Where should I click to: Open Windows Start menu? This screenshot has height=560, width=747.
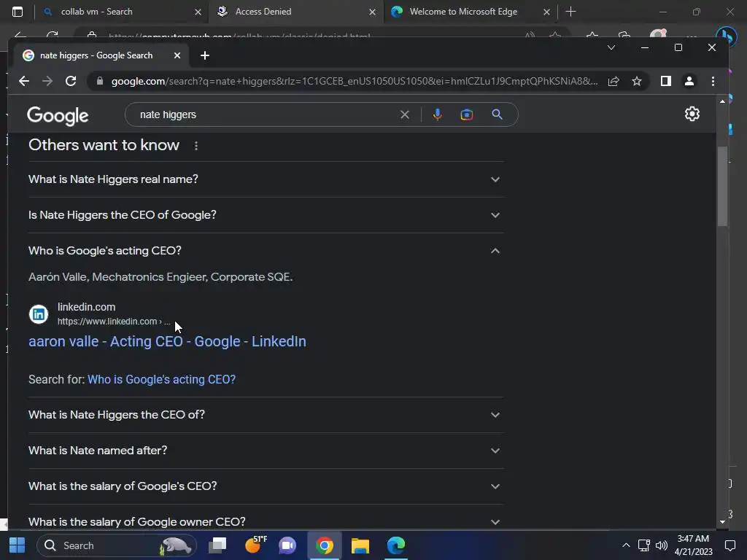click(x=18, y=545)
